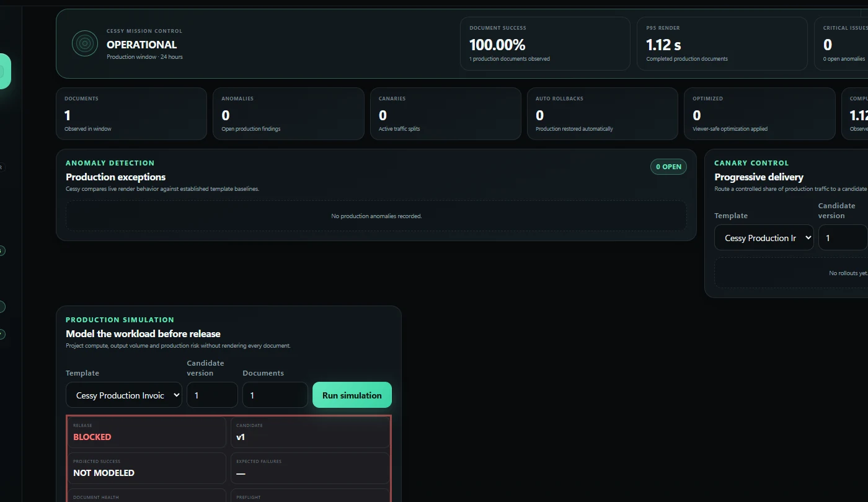Click the "0" value in the Anomalies card
This screenshot has width=868, height=502.
(x=226, y=115)
